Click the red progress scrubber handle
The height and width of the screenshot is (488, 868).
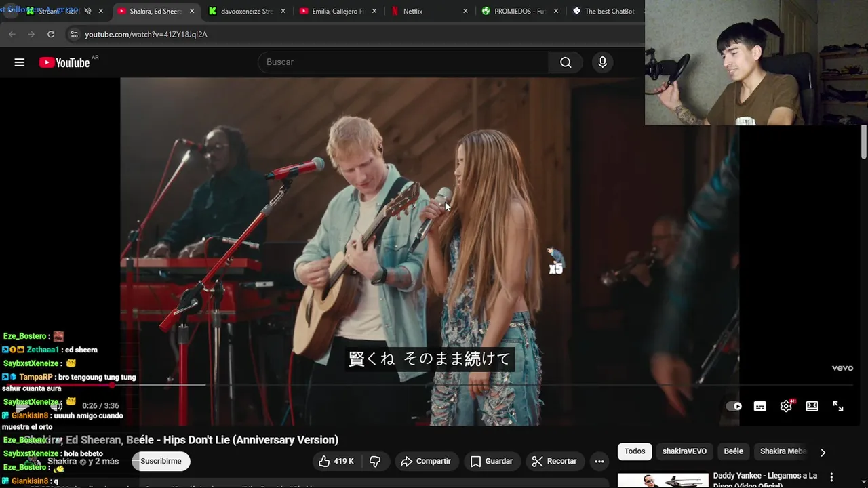[x=112, y=385]
